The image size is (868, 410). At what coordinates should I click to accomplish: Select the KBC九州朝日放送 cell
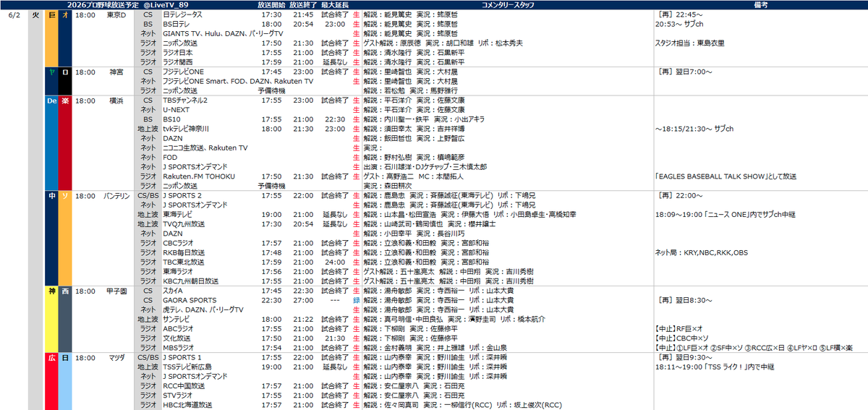coord(190,281)
